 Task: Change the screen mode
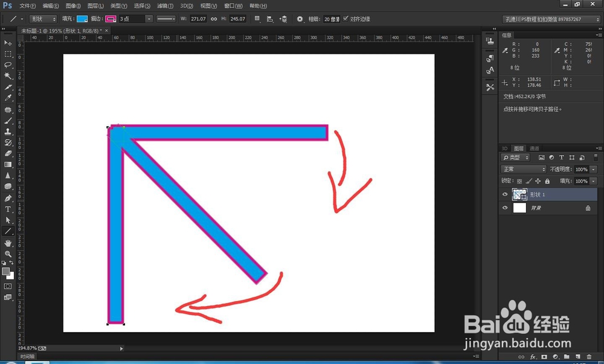(x=8, y=297)
